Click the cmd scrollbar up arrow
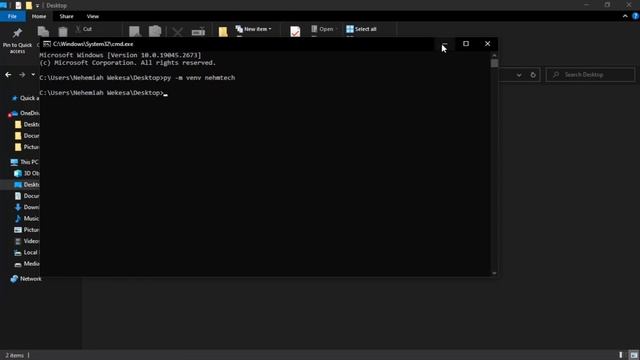640x360 pixels. [x=494, y=55]
